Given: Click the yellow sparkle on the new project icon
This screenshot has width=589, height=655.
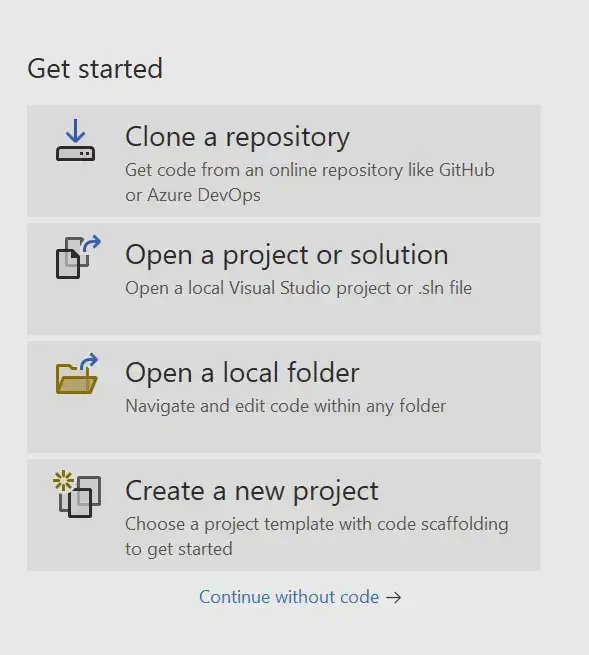Looking at the screenshot, I should [x=63, y=481].
